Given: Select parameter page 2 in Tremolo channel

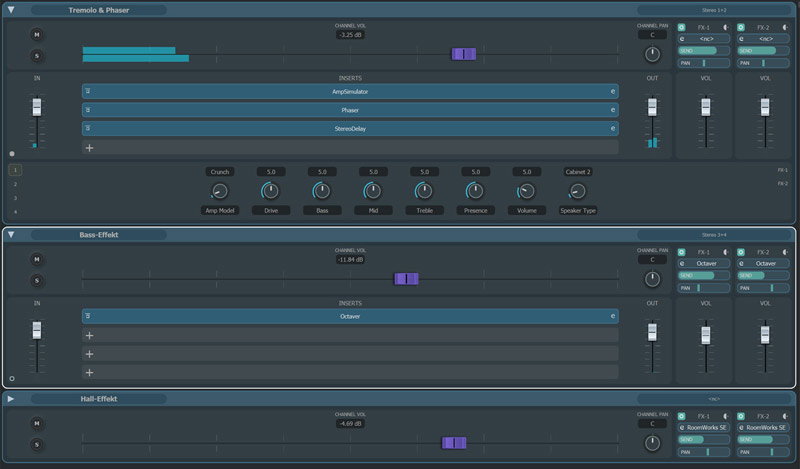Looking at the screenshot, I should [x=15, y=184].
